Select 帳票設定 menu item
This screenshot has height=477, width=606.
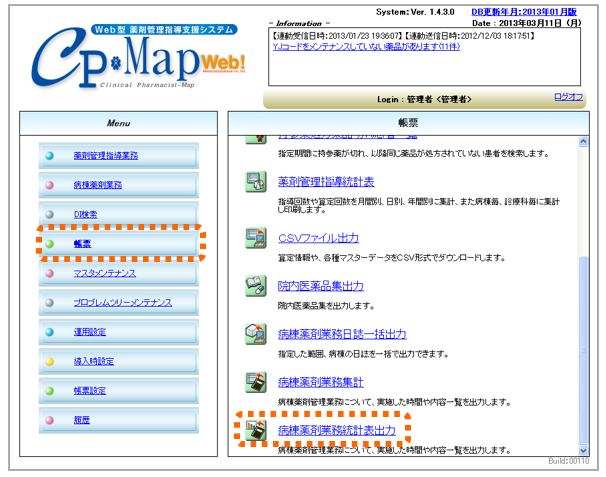pos(91,390)
